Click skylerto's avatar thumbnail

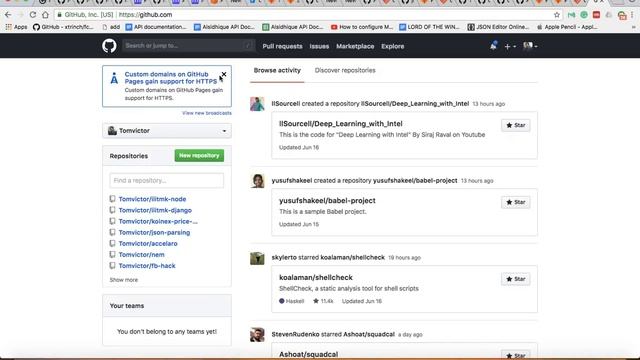pyautogui.click(x=257, y=258)
